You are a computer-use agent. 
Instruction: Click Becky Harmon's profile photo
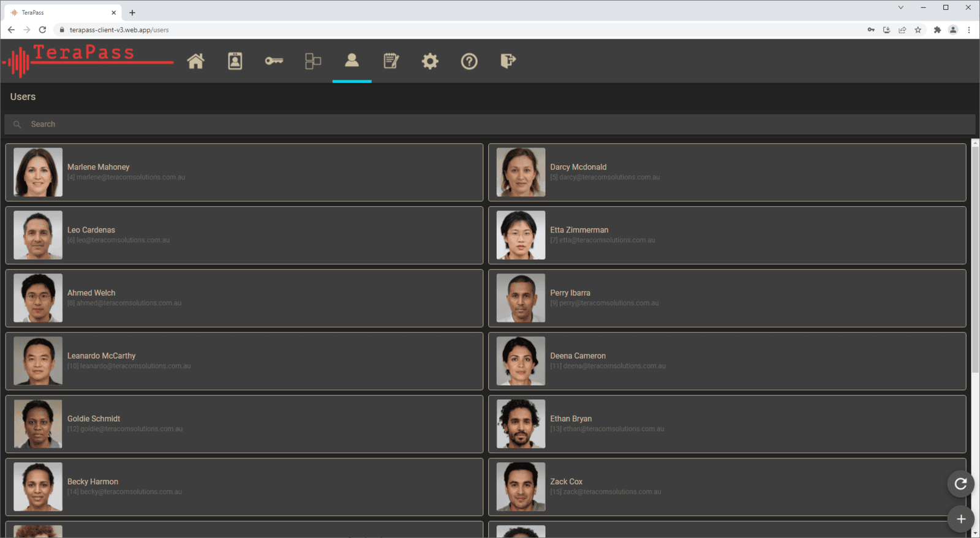point(38,487)
